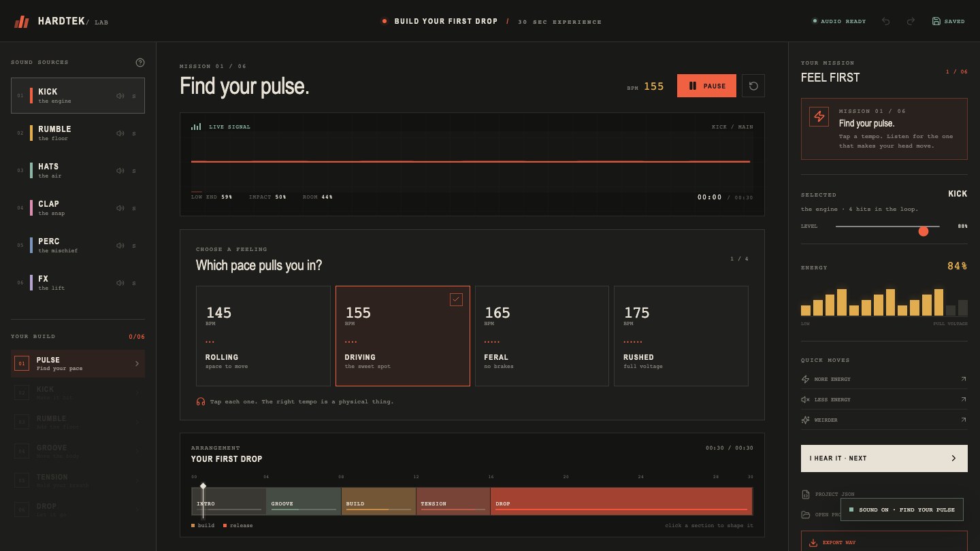This screenshot has height=551, width=980.
Task: Open the Groove section in arrangement
Action: click(x=304, y=501)
